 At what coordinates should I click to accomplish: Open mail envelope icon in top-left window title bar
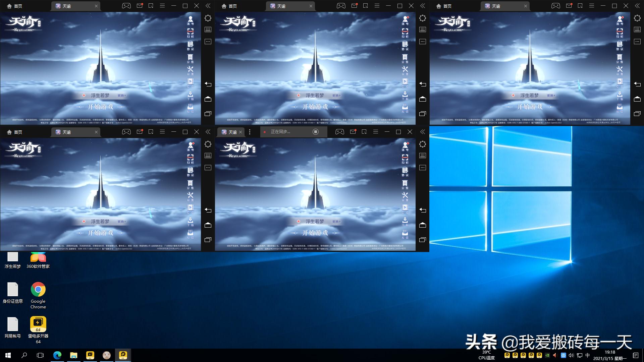point(140,6)
